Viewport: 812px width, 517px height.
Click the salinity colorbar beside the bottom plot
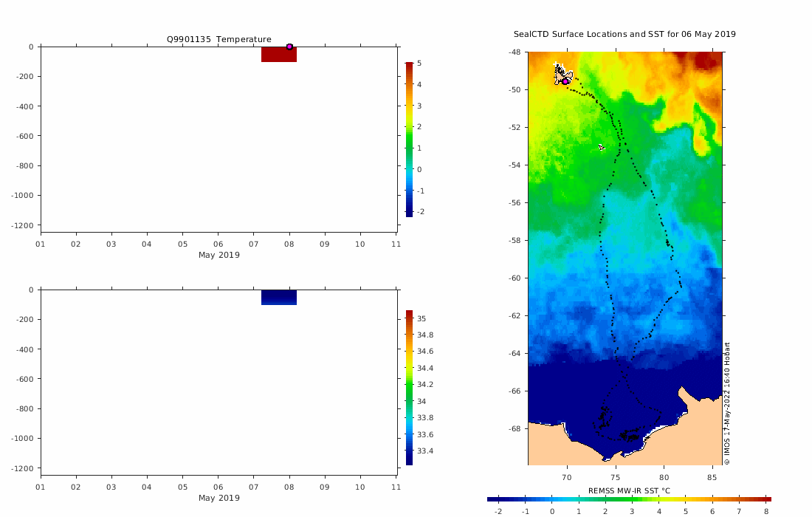point(409,388)
